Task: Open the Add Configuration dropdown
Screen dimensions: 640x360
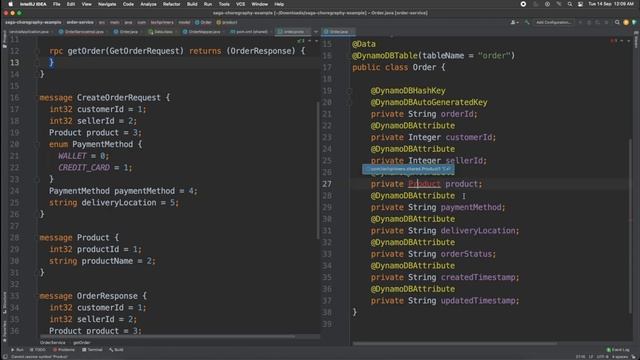Action: click(x=553, y=22)
